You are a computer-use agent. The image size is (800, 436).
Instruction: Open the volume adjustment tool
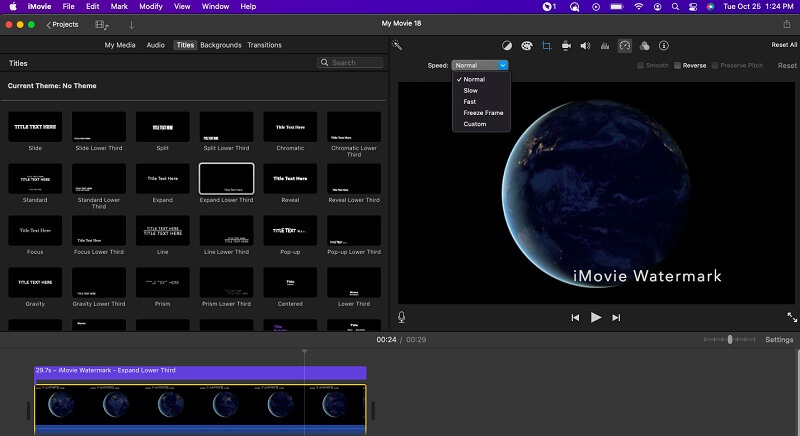coord(585,46)
